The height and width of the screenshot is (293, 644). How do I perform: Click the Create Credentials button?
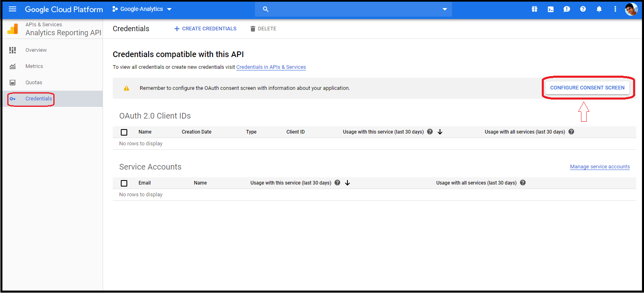[x=205, y=29]
